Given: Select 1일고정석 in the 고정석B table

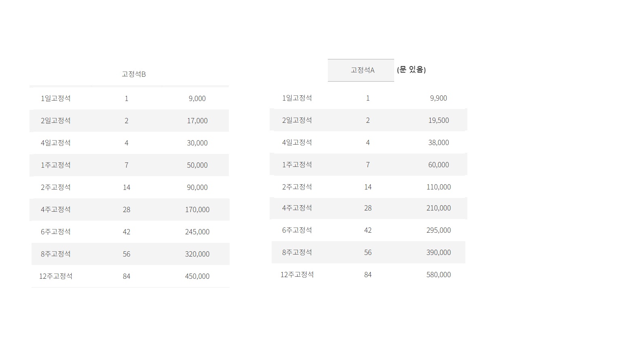Looking at the screenshot, I should pyautogui.click(x=56, y=98).
